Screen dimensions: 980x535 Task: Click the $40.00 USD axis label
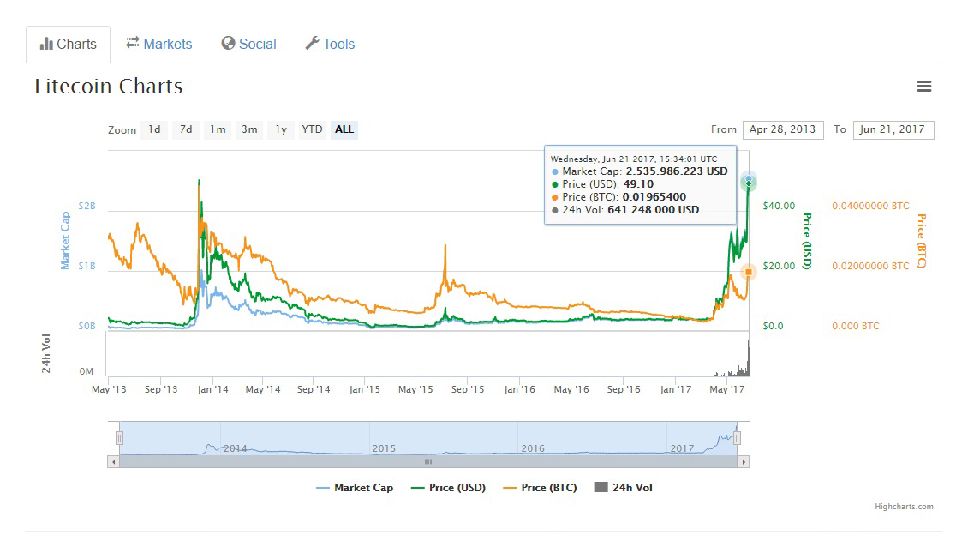[x=779, y=206]
